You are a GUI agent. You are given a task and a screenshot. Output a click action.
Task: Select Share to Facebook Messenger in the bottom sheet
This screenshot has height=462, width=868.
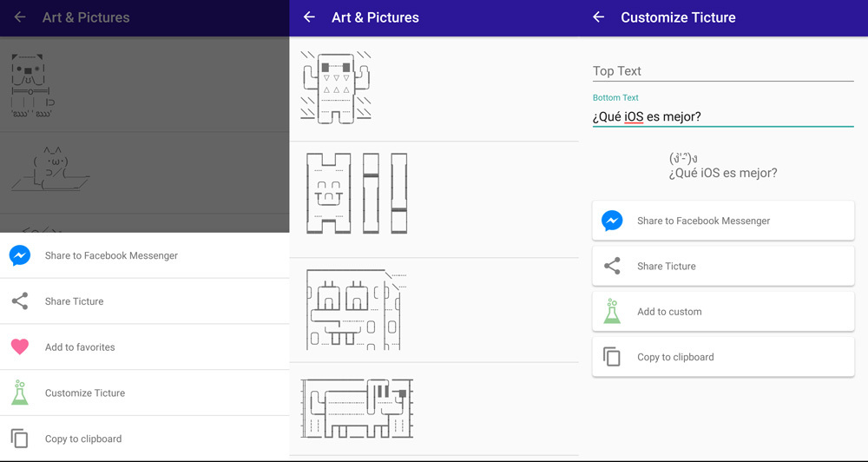pos(111,255)
